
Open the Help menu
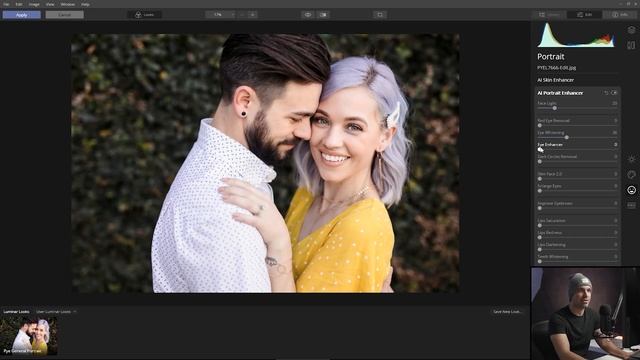pyautogui.click(x=85, y=4)
